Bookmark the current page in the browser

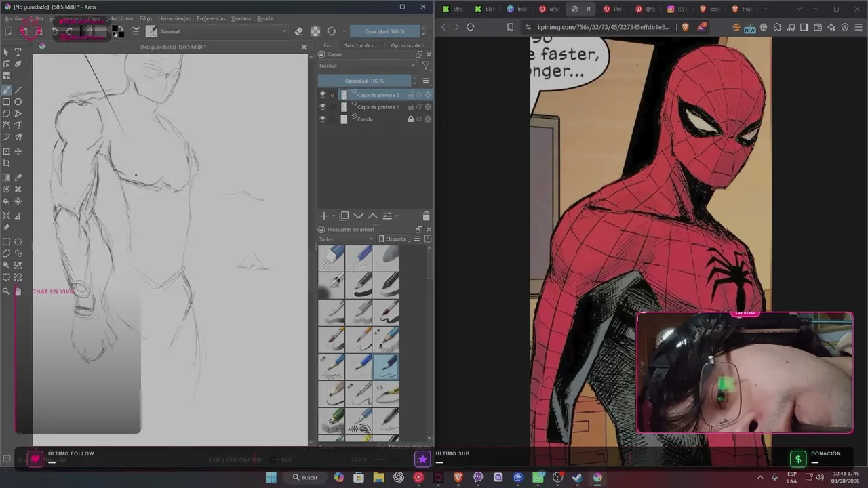pyautogui.click(x=510, y=27)
